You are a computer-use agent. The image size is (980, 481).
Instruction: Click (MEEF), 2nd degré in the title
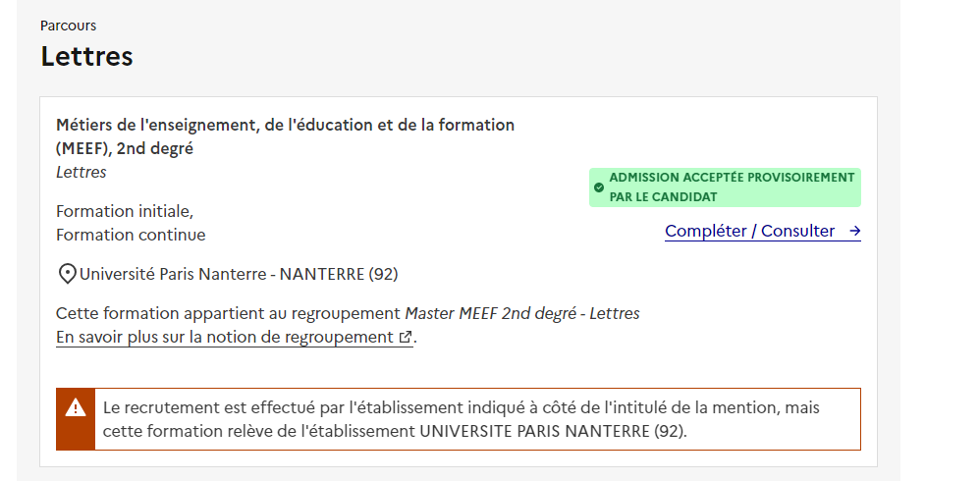(x=125, y=149)
